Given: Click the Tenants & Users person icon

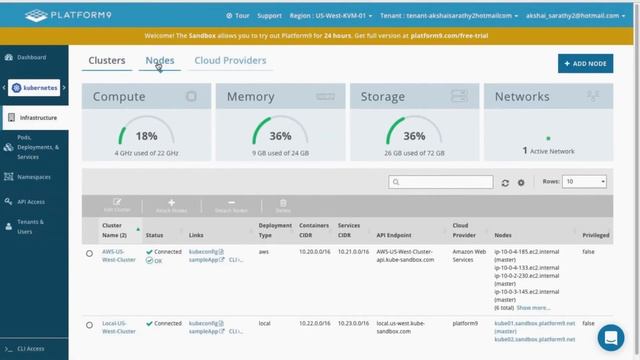Looking at the screenshot, I should pos(9,227).
